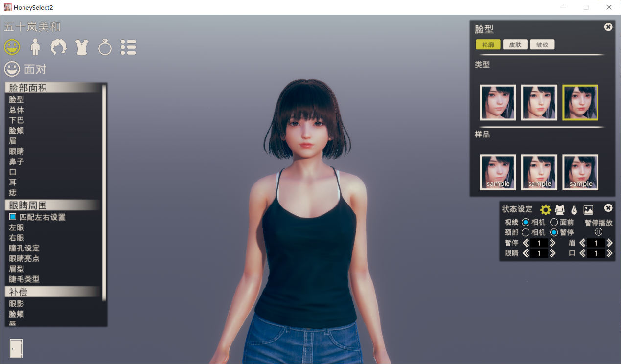Switch to the 皮肤 tab in 脸型 panel
The width and height of the screenshot is (621, 364).
point(515,44)
